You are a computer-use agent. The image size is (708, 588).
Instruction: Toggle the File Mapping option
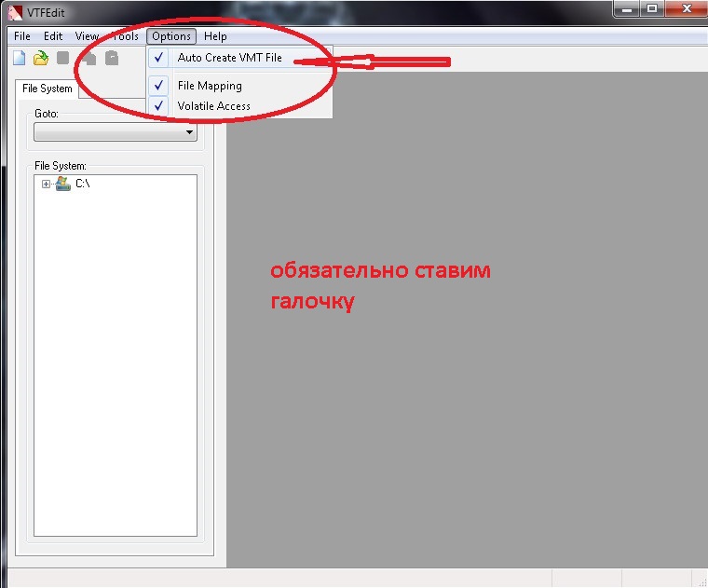[239, 86]
